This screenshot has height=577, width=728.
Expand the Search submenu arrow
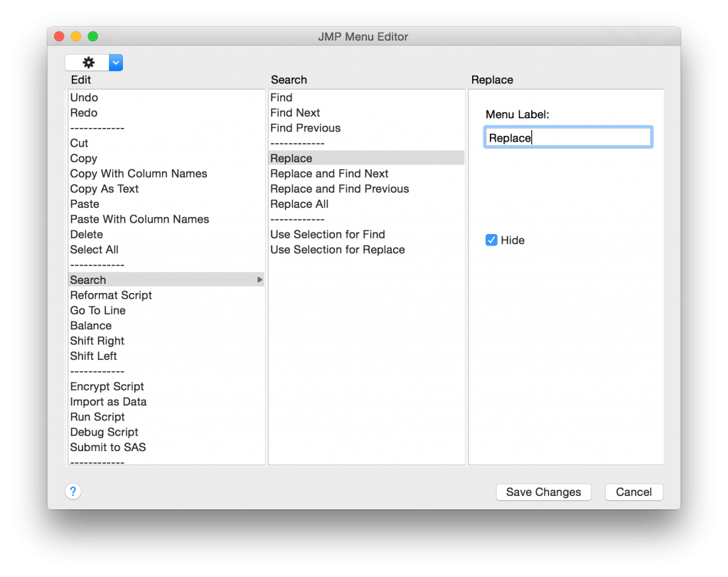point(259,280)
